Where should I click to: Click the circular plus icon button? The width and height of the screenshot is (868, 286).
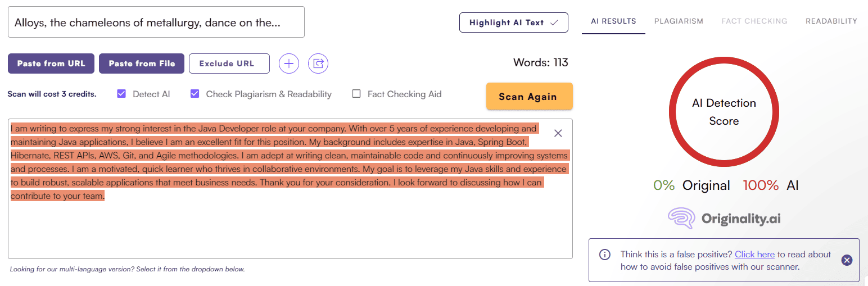(x=289, y=63)
